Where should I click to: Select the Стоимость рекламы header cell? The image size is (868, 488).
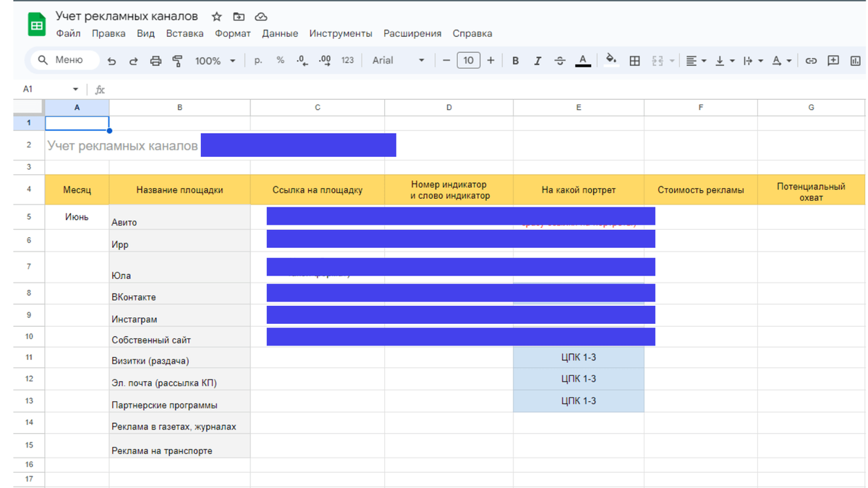point(700,189)
